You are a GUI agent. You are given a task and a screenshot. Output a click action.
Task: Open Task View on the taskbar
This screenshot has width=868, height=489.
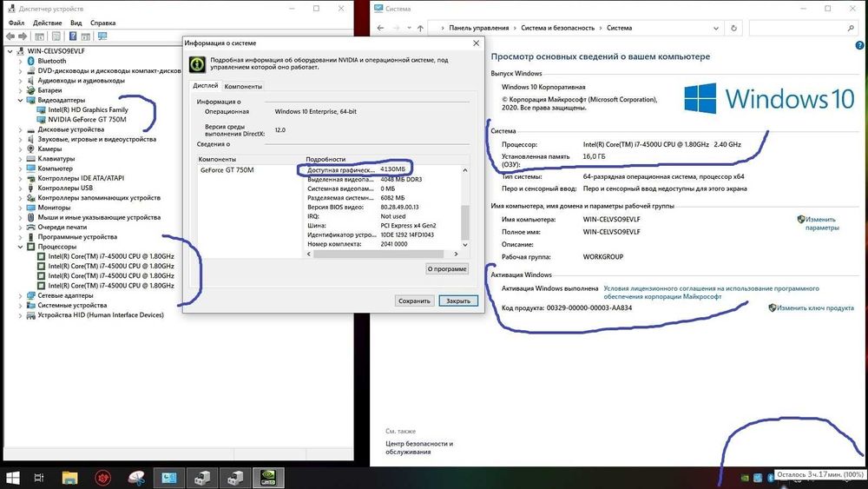coord(39,478)
